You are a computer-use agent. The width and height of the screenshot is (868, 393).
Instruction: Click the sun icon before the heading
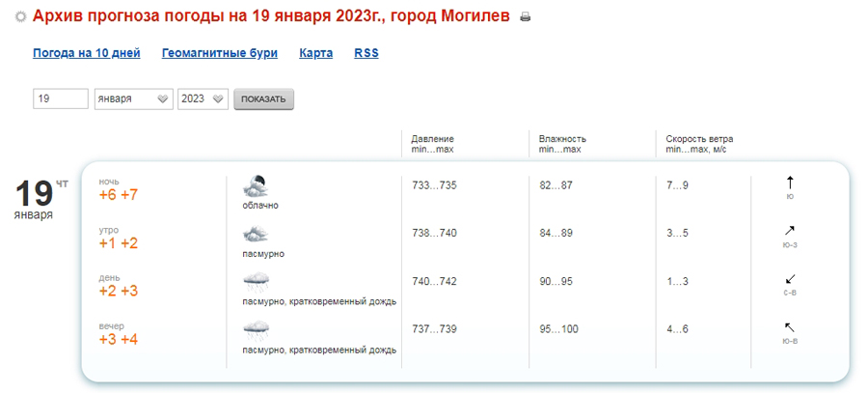(x=21, y=16)
